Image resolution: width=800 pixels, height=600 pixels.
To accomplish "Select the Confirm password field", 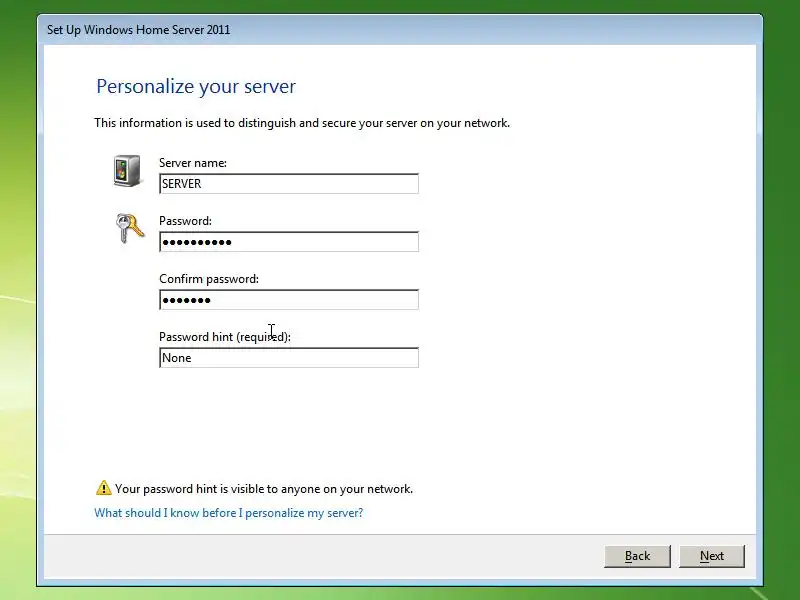I will click(289, 300).
